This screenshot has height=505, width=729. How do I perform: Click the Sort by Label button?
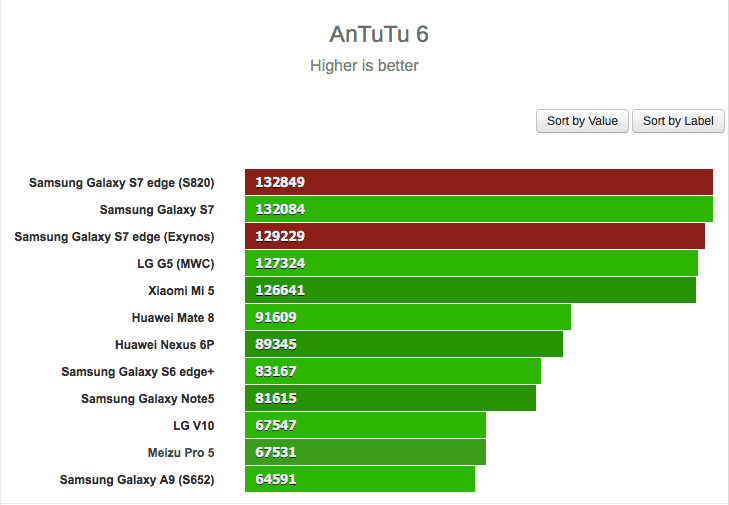(678, 121)
